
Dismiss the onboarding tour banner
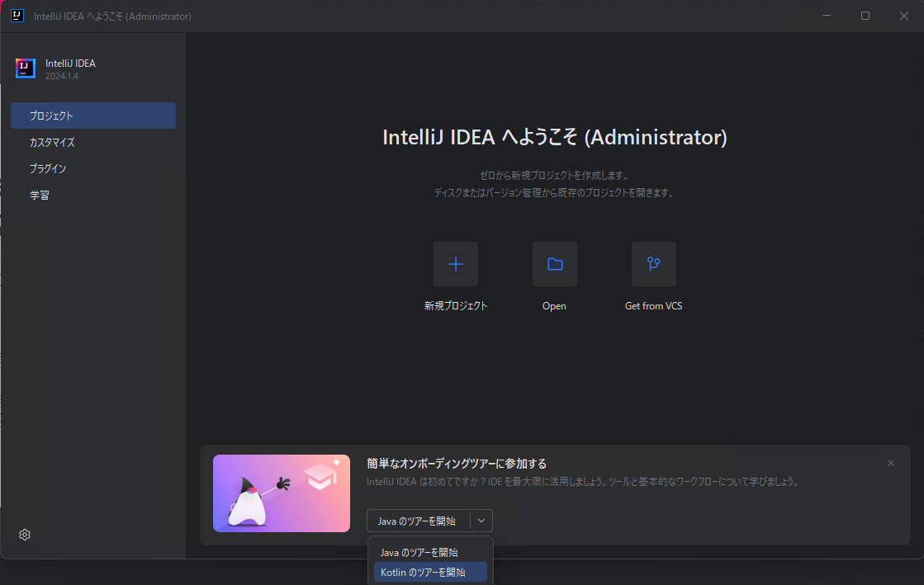(890, 463)
